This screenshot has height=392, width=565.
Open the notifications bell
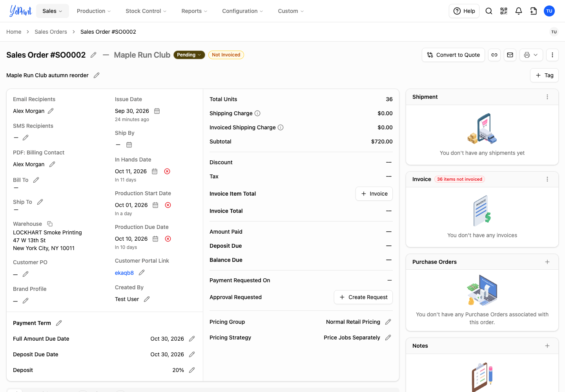coord(519,11)
